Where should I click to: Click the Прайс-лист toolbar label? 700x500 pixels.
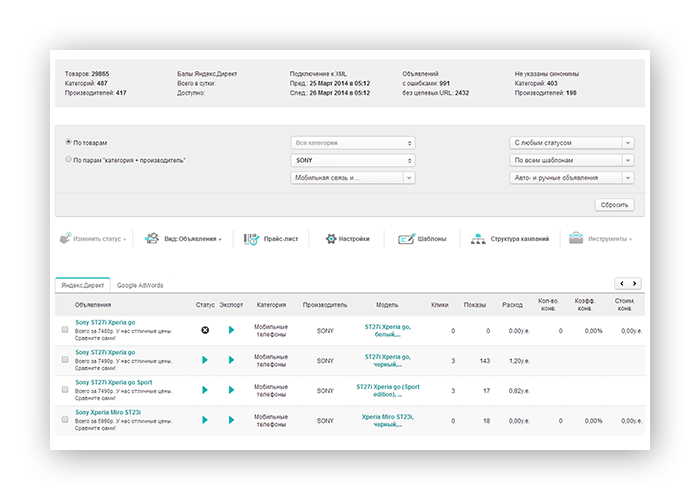point(281,239)
